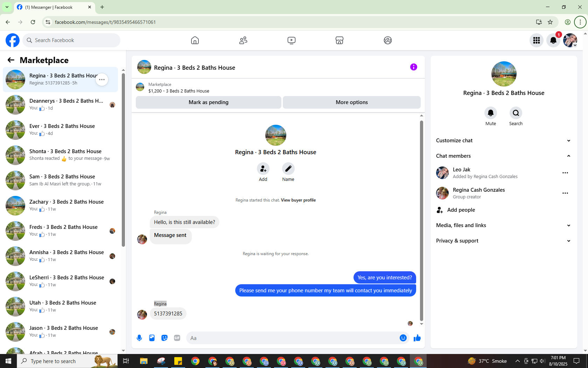This screenshot has height=368, width=588.
Task: Click conversation list scrollbar
Action: [123, 159]
